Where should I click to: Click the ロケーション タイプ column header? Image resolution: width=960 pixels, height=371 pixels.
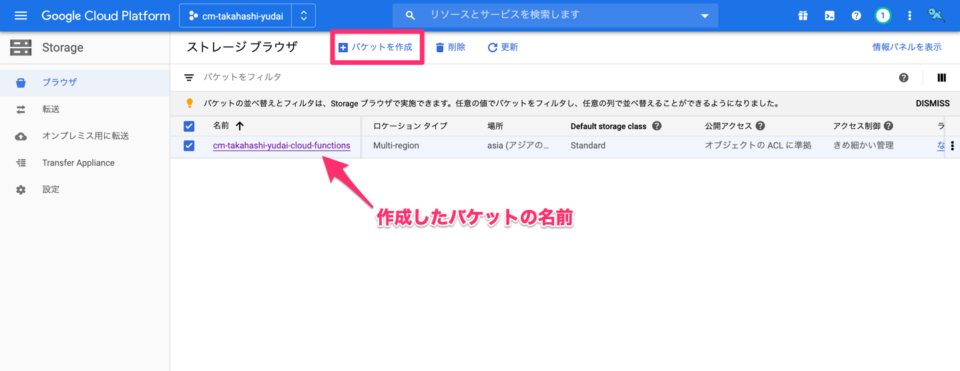(x=410, y=126)
